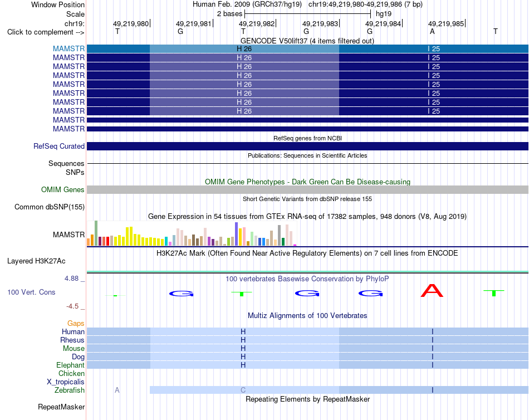Click the light-blue highlighted MAMSTR transcript label
This screenshot has width=529, height=420.
68,48
